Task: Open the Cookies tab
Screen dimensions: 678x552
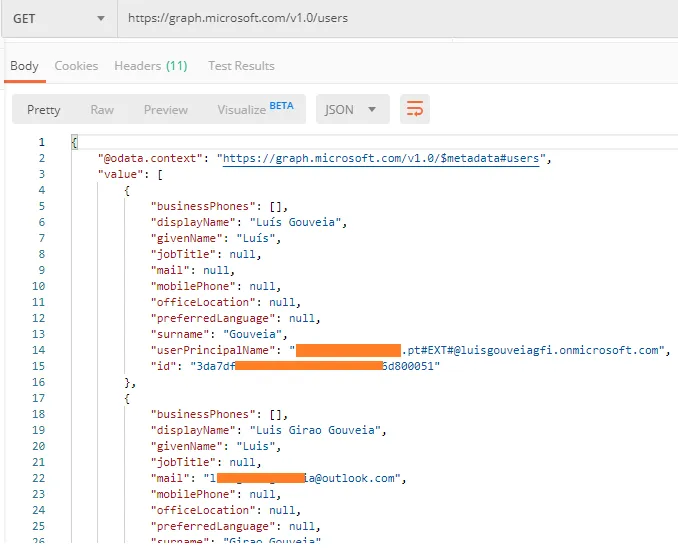Action: [x=76, y=66]
